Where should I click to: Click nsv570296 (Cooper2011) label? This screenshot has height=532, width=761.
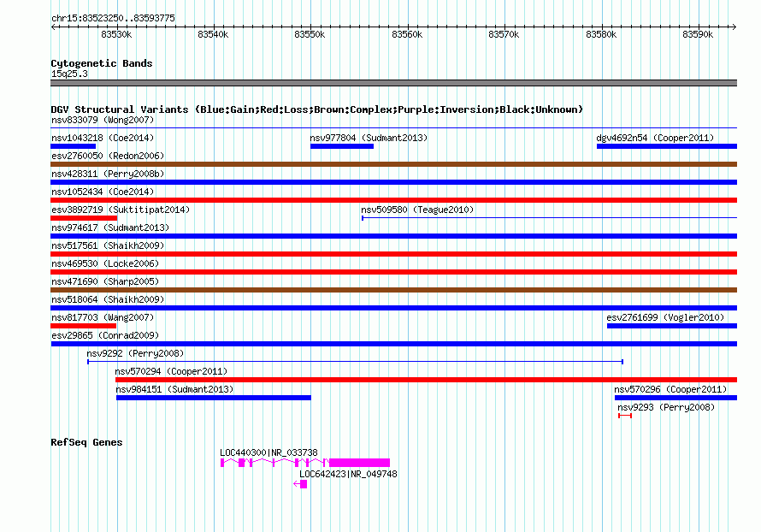point(670,389)
